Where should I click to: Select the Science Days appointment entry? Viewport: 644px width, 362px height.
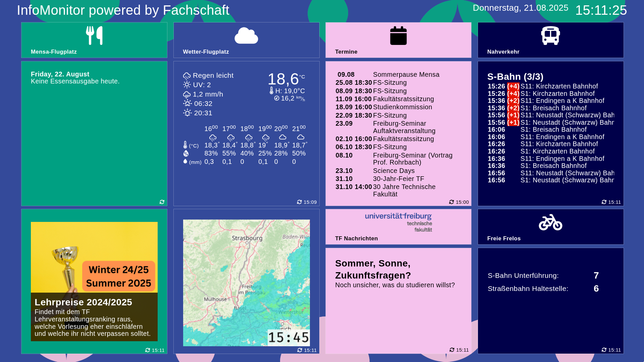point(393,171)
